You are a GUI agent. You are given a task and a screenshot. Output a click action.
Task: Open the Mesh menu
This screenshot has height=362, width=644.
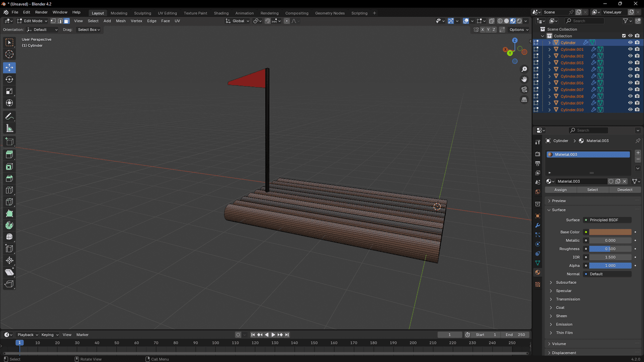tap(121, 21)
